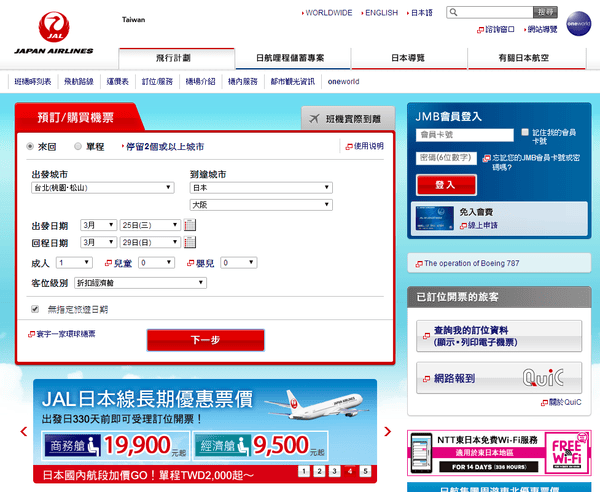Viewport: 600px width, 492px height.
Task: Open oneworld submenu item
Action: 343,81
